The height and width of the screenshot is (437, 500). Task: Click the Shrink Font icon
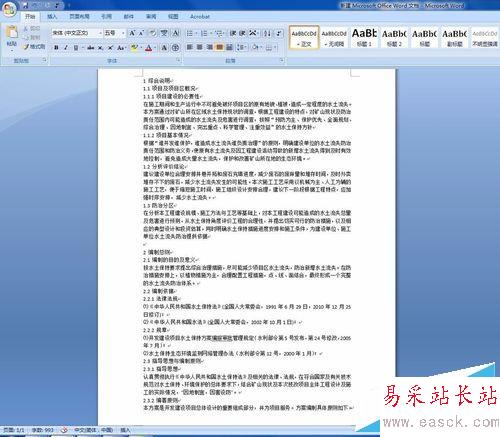[141, 33]
